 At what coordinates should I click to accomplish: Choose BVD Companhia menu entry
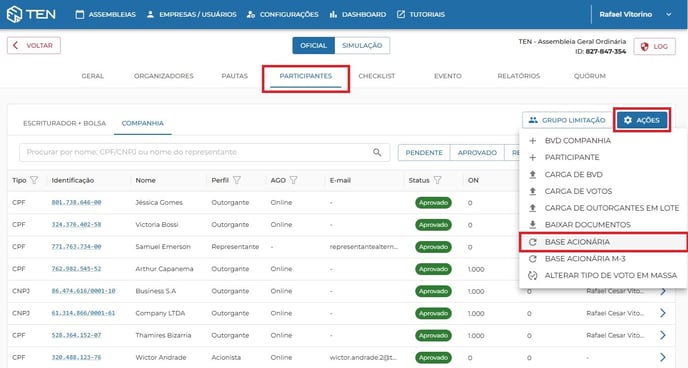[x=603, y=141]
